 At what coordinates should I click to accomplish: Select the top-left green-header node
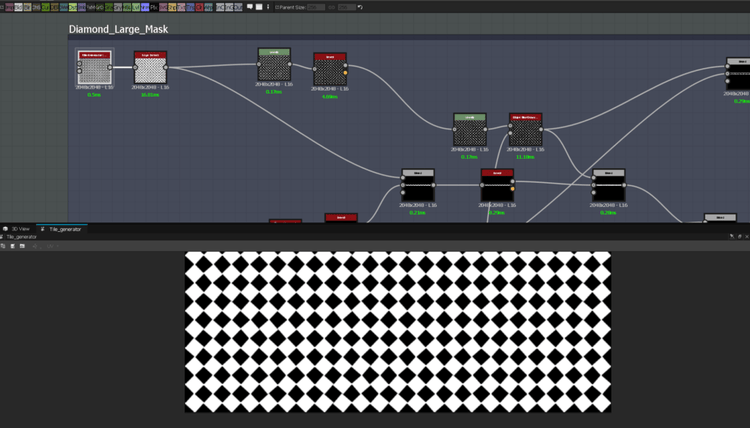point(274,64)
